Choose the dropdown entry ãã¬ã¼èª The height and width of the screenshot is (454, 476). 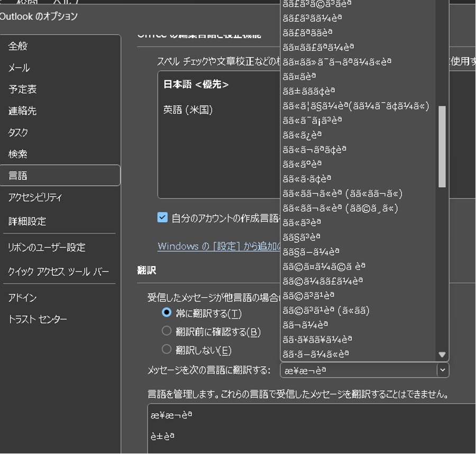pyautogui.click(x=305, y=325)
